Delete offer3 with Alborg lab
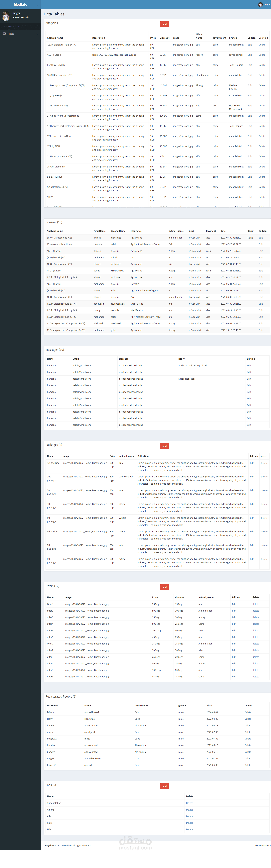The height and width of the screenshot is (868, 271). [x=256, y=617]
